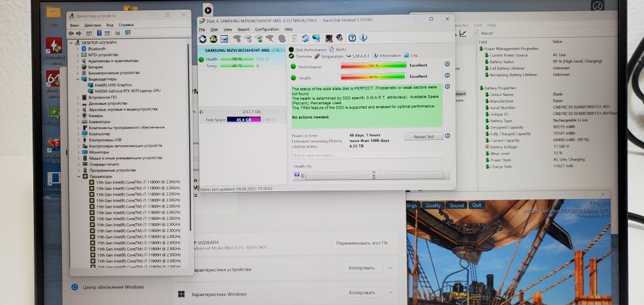Click the Bluetooth icon in the device tree
The image size is (644, 305).
(84, 49)
